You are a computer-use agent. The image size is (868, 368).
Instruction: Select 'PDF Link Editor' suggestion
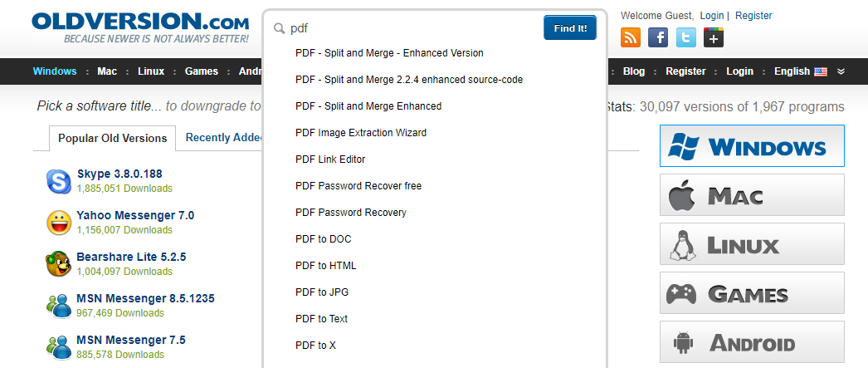coord(330,159)
